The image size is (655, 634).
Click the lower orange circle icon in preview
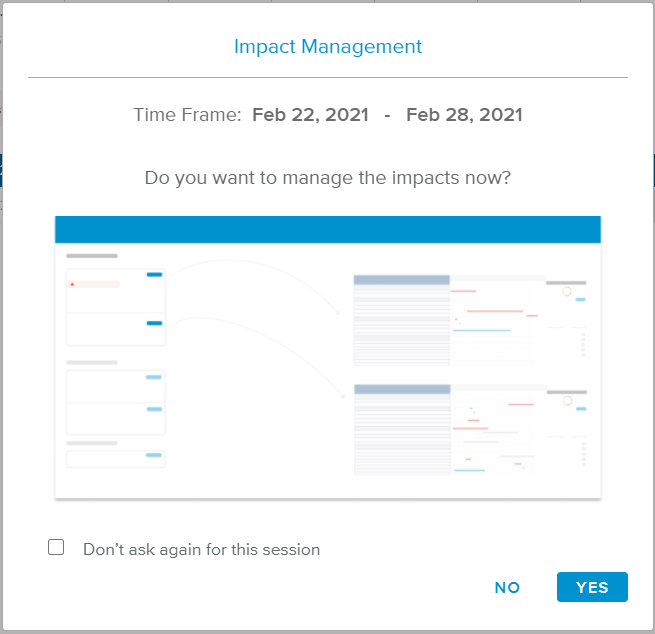567,400
